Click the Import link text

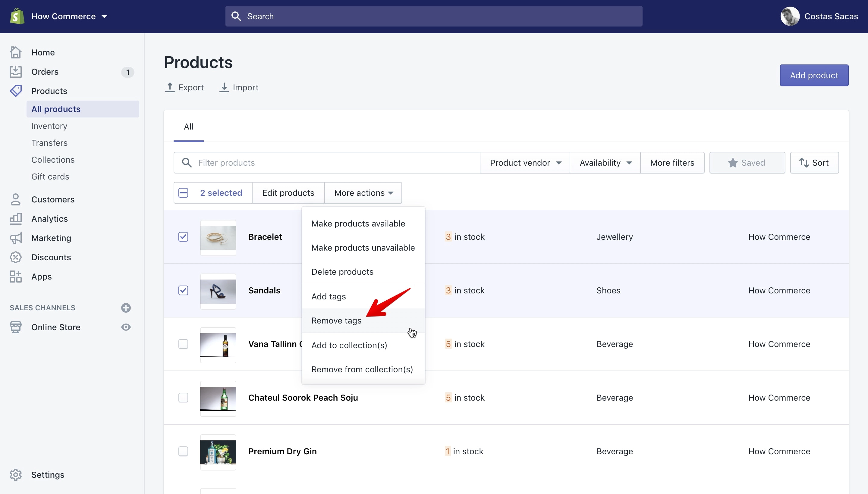pyautogui.click(x=245, y=88)
